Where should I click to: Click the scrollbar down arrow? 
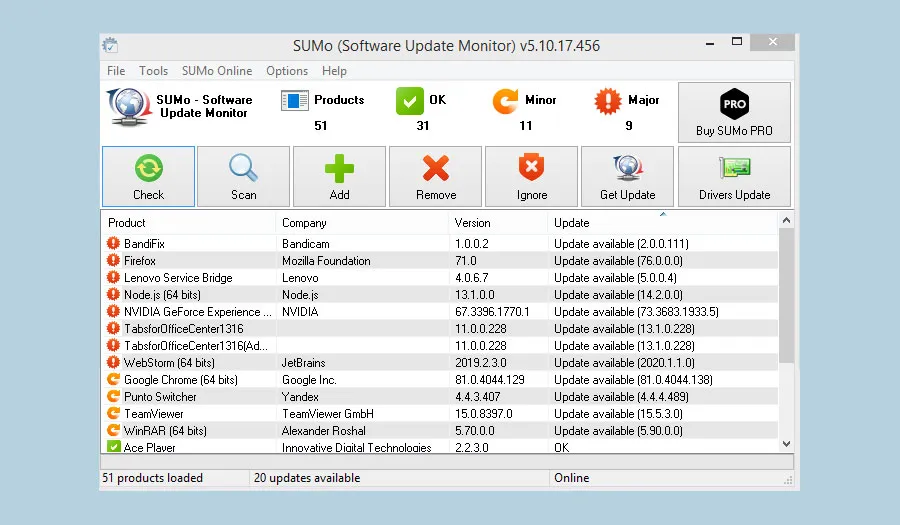click(x=786, y=444)
